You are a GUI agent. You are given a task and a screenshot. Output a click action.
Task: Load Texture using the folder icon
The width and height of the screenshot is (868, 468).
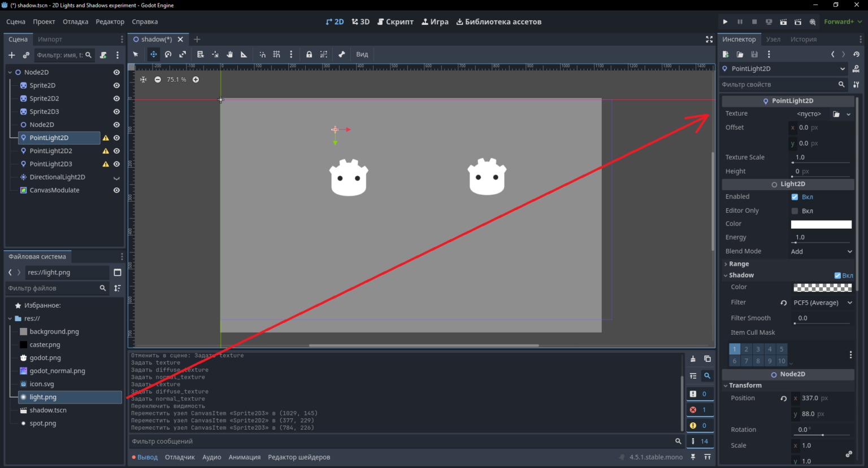click(x=836, y=114)
